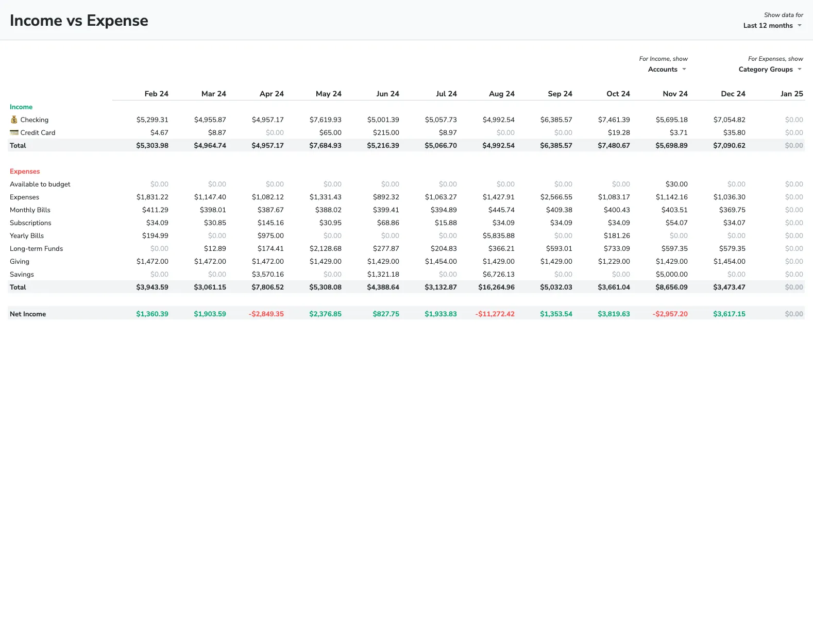Click the Net Income row label
Screen dimensions: 813x644
click(28, 314)
